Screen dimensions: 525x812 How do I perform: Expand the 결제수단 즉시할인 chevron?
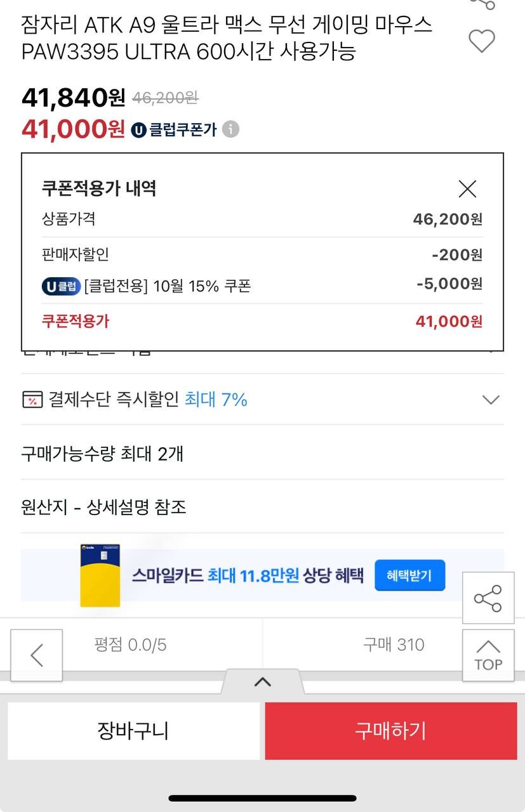click(491, 400)
